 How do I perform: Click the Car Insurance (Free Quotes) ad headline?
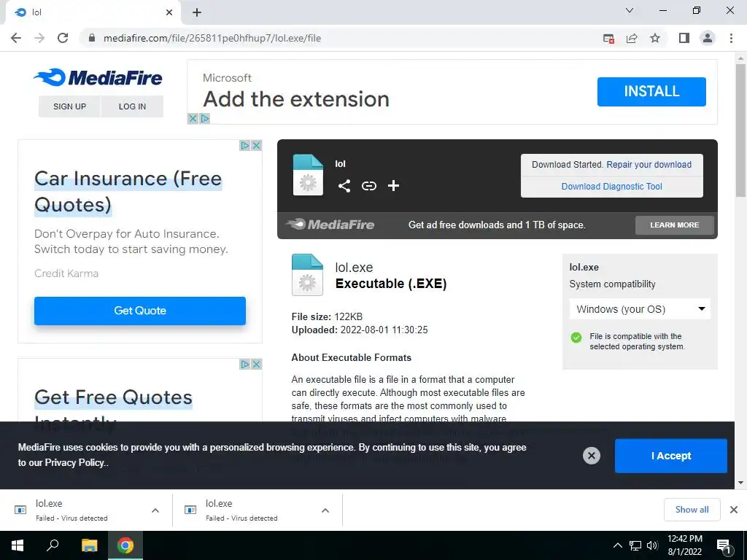[128, 192]
